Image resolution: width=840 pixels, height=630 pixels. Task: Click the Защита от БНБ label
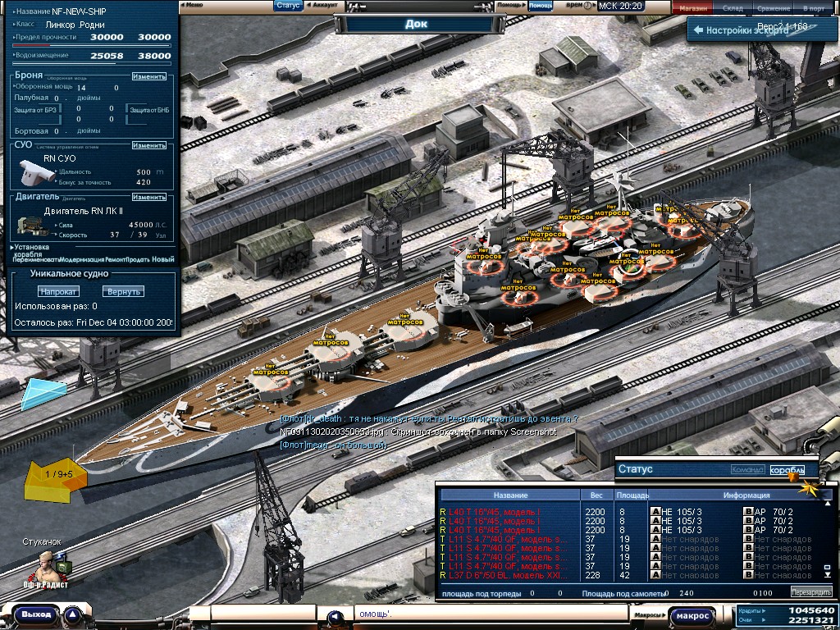click(149, 110)
